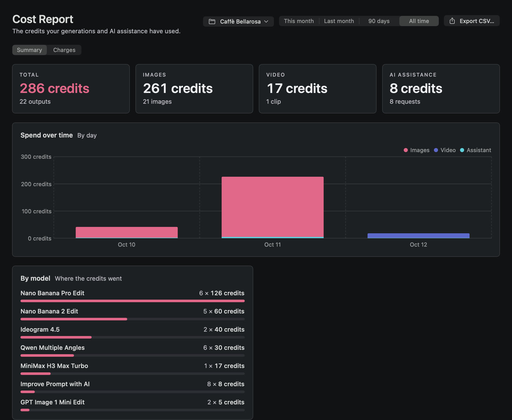Screen dimensions: 512x420
Task: Click the Oct 11 axis label
Action: click(273, 245)
